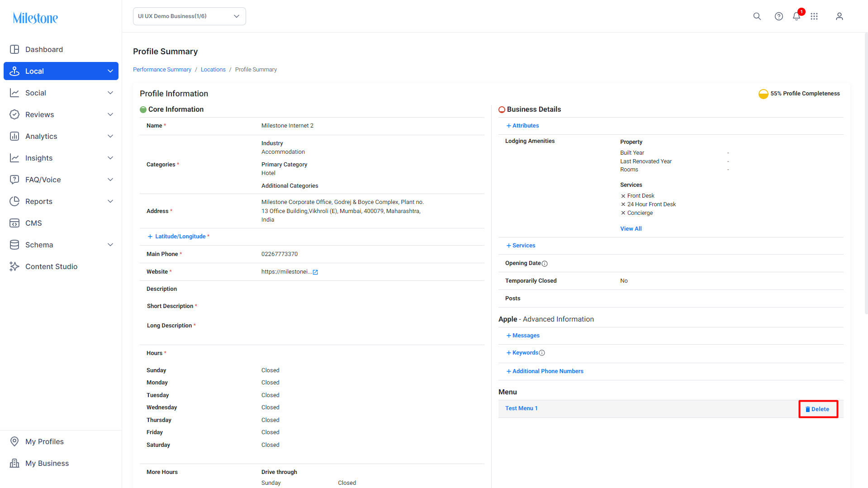Delete Test Menu 1
The width and height of the screenshot is (868, 488).
(x=818, y=409)
